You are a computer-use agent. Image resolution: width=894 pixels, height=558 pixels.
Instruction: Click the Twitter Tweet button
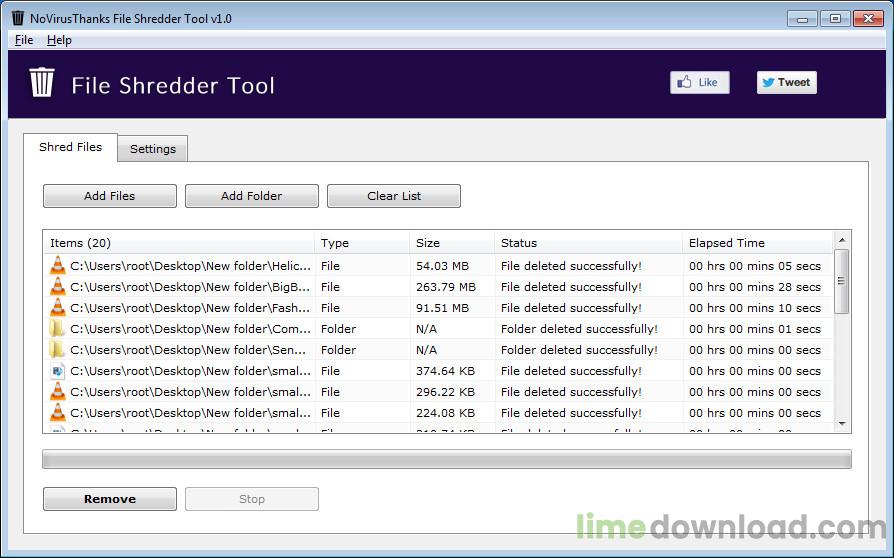pyautogui.click(x=787, y=83)
